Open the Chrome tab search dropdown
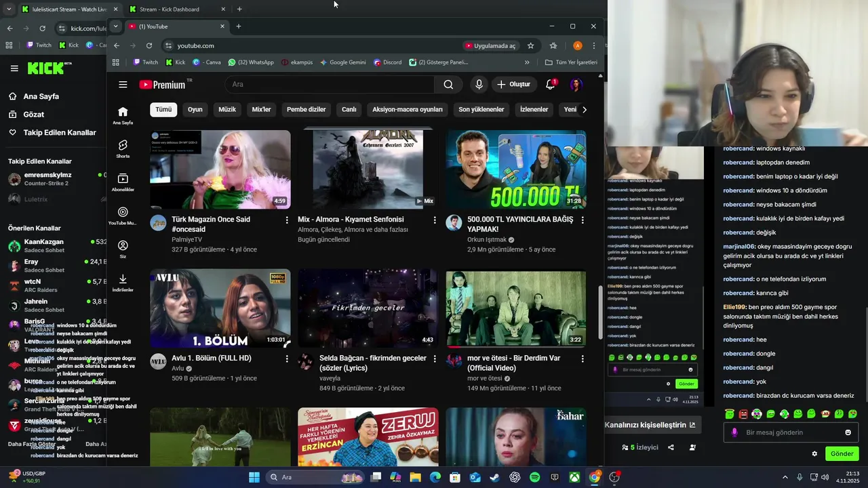 pos(115,26)
